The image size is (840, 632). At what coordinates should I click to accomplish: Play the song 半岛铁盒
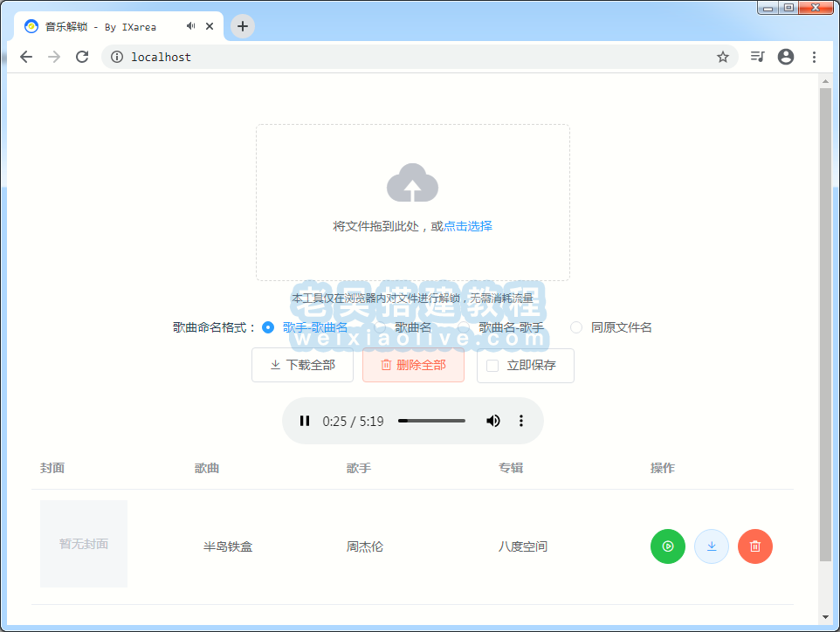point(667,546)
